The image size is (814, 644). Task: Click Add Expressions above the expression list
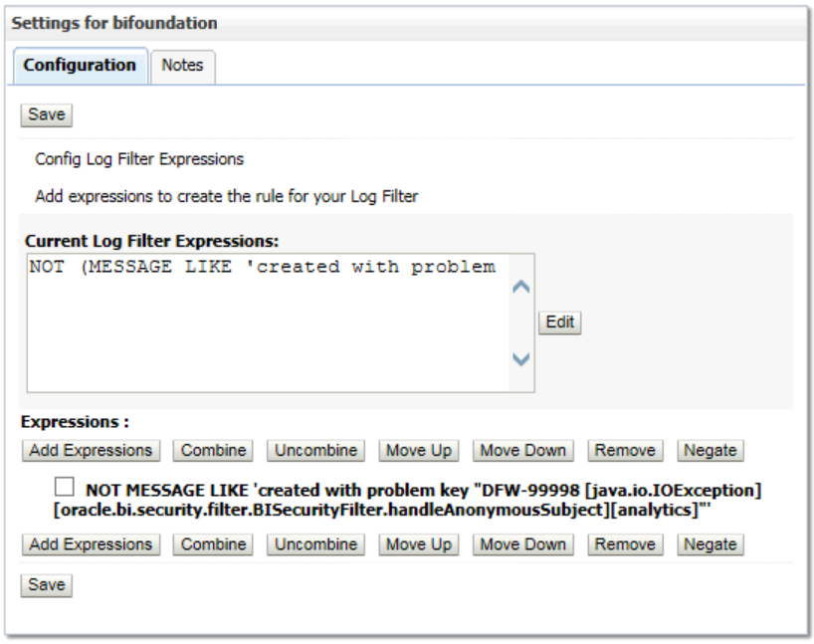coord(91,450)
